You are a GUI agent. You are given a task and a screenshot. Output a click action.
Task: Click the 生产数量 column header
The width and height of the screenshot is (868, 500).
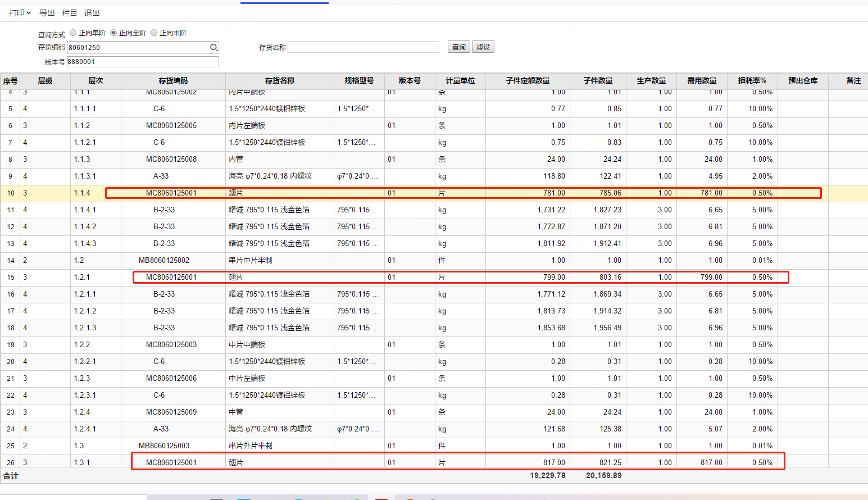pos(651,81)
